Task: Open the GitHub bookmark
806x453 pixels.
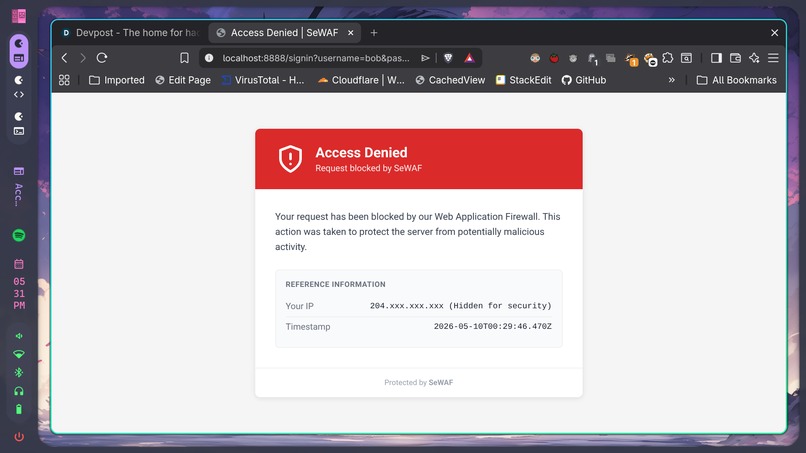Action: click(x=583, y=80)
